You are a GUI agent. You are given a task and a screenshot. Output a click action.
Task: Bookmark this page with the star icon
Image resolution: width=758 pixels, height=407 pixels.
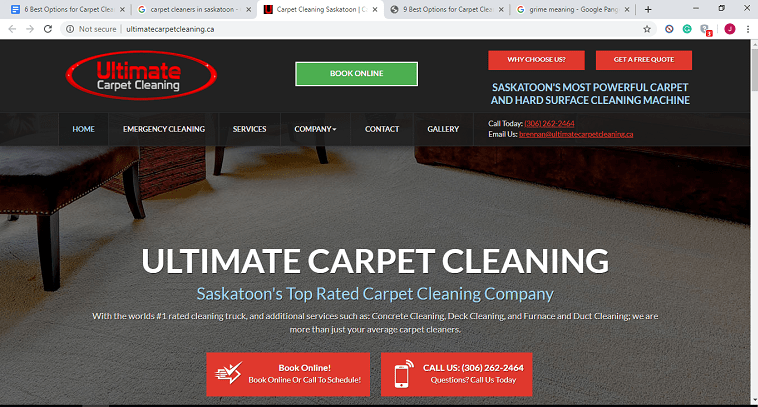[647, 29]
